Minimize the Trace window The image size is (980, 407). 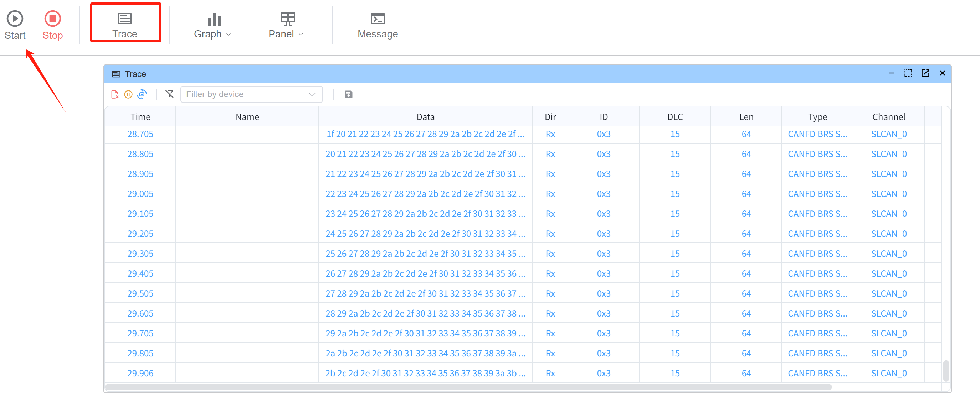[x=891, y=73]
